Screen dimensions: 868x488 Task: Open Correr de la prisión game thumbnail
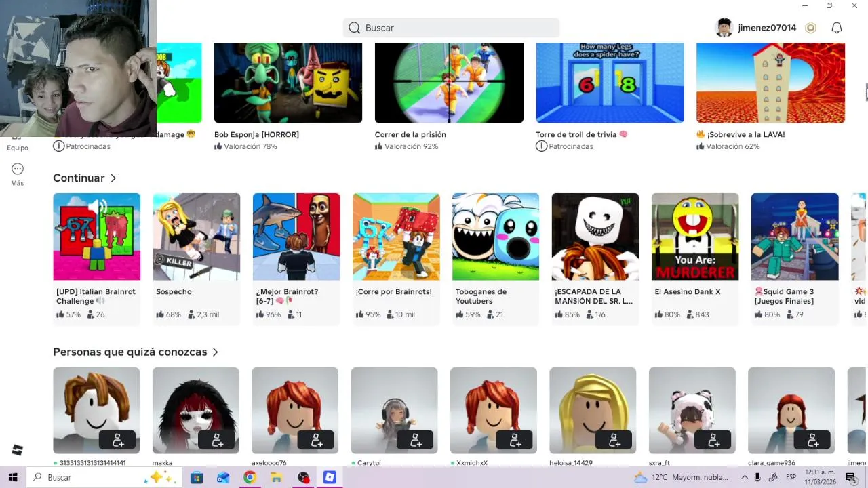449,83
